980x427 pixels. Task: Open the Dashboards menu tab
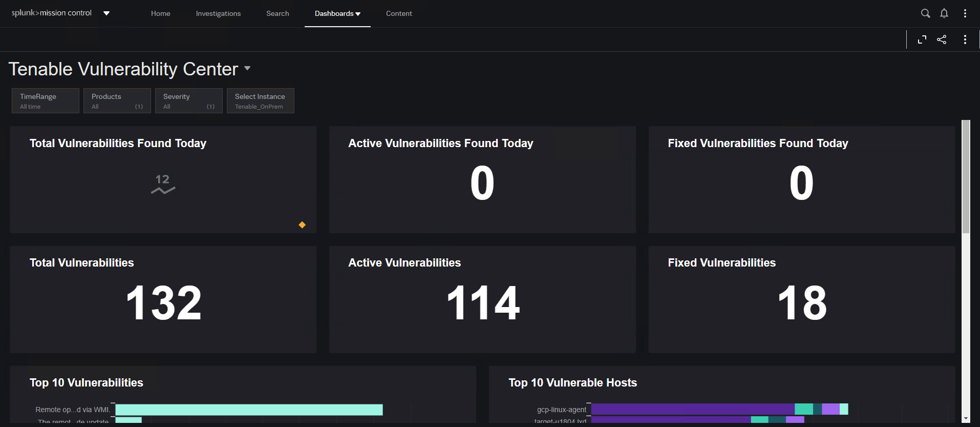(337, 13)
